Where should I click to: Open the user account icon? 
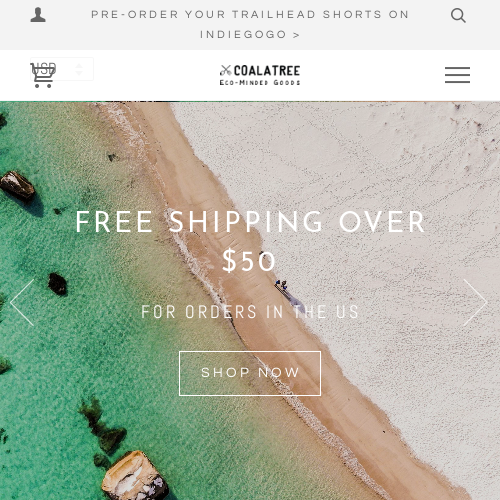coord(38,15)
